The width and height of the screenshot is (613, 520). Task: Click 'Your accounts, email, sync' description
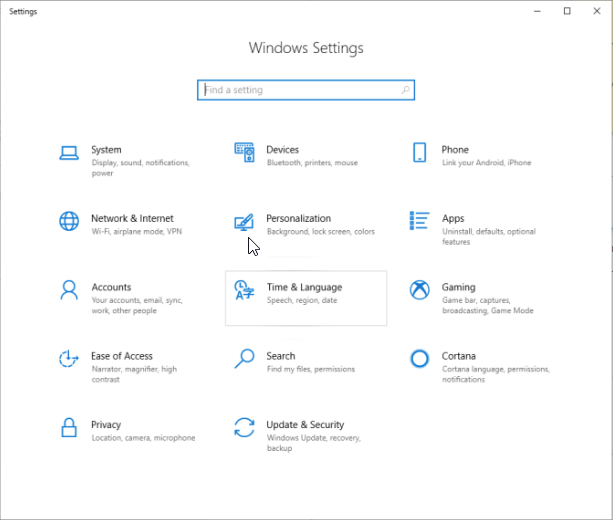pyautogui.click(x=137, y=305)
